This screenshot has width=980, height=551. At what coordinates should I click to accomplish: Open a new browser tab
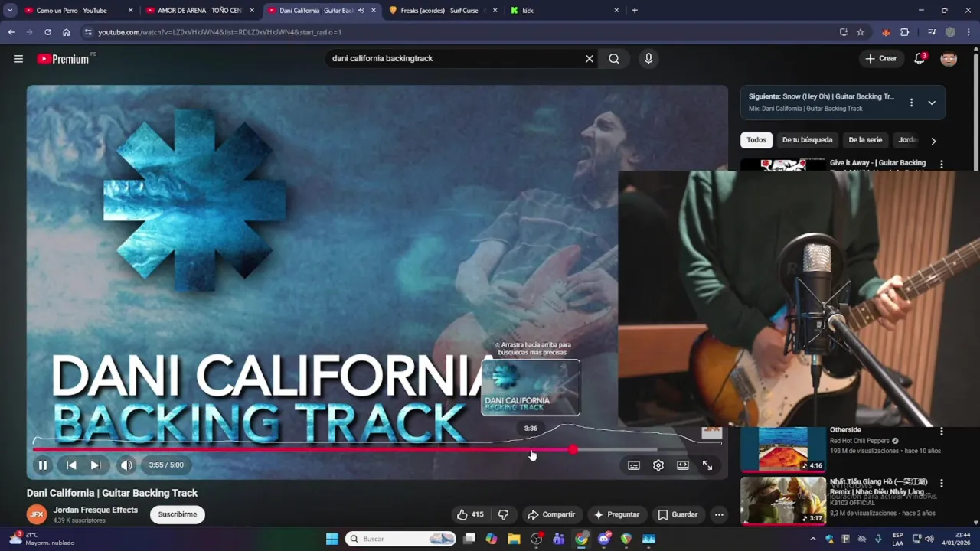point(635,11)
